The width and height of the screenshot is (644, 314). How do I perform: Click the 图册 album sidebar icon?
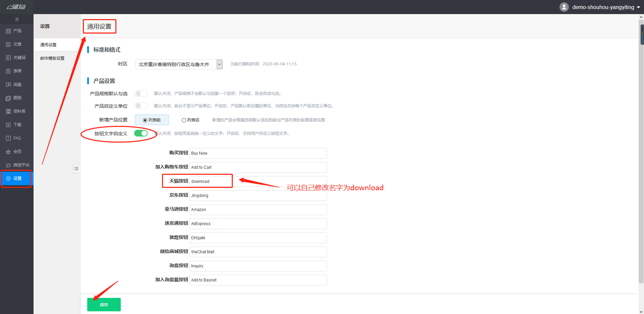pos(8,98)
